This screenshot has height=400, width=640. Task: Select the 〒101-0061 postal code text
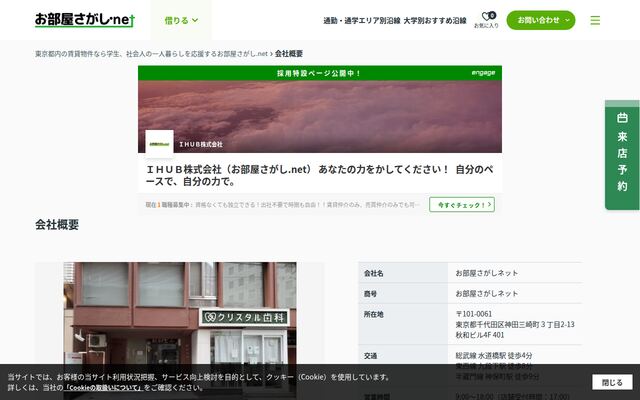coord(474,314)
